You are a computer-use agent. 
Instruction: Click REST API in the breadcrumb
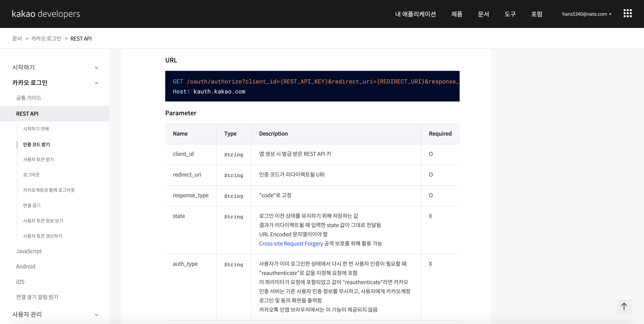tap(81, 38)
